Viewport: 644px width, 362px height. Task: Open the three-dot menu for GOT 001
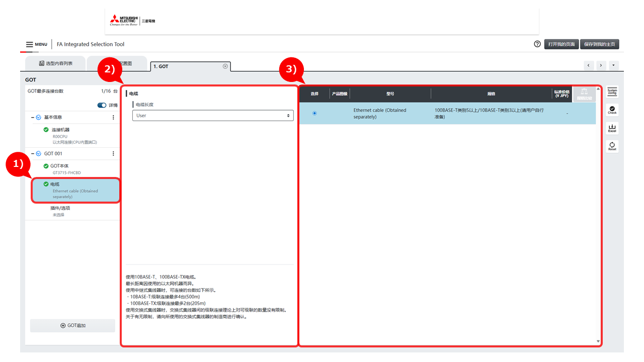pyautogui.click(x=113, y=153)
